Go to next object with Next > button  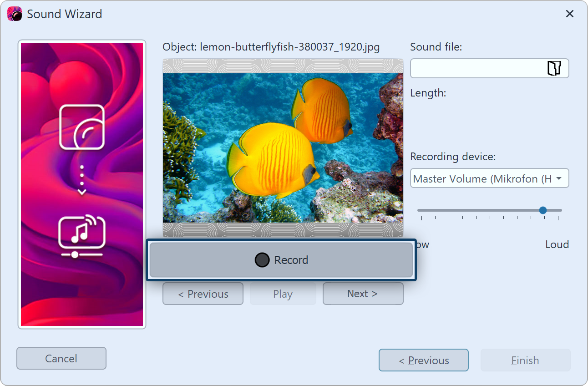[363, 294]
